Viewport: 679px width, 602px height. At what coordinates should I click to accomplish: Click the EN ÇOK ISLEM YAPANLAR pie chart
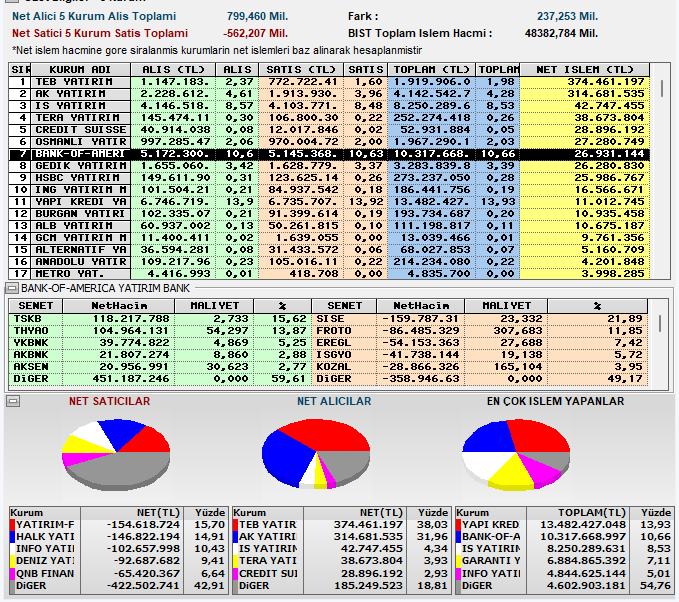[516, 454]
